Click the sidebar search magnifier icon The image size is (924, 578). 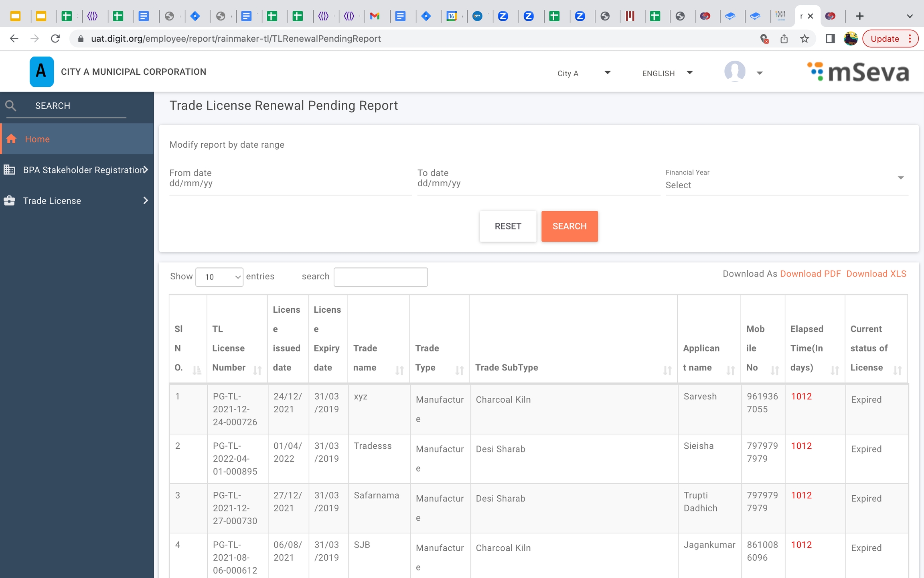(x=11, y=106)
